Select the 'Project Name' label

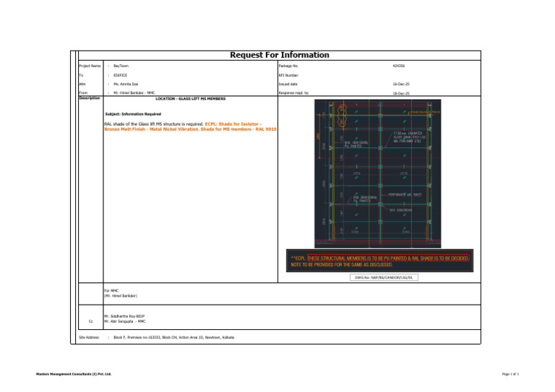90,66
